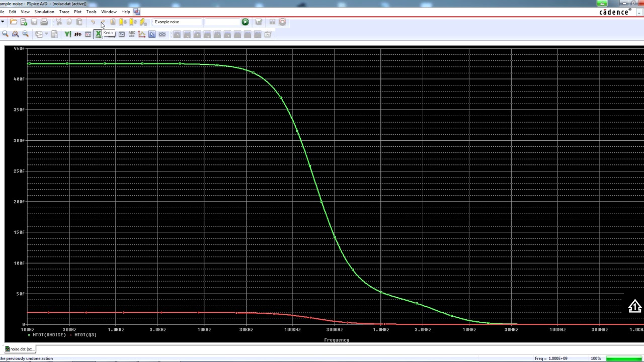Click the Redo arrow icon

click(x=103, y=22)
